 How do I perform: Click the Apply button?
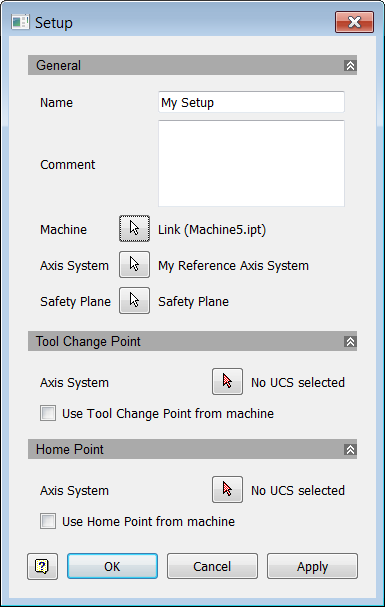coord(312,566)
